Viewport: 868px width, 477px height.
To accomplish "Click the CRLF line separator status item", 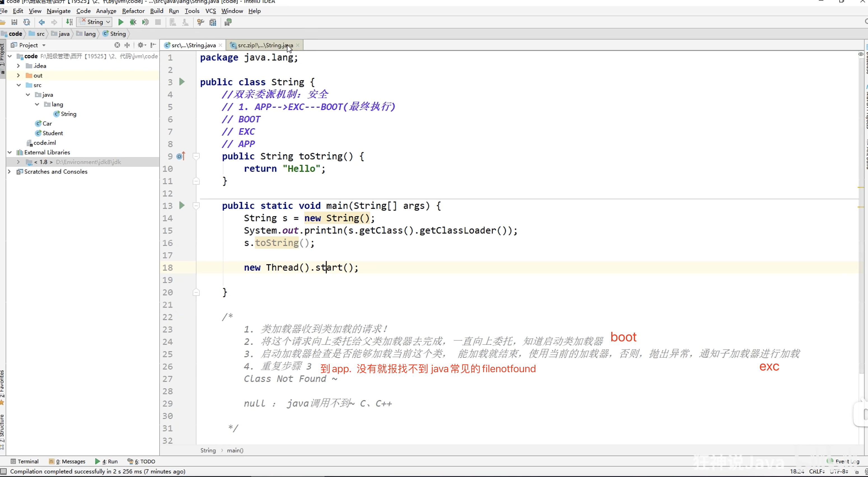I will coord(817,471).
